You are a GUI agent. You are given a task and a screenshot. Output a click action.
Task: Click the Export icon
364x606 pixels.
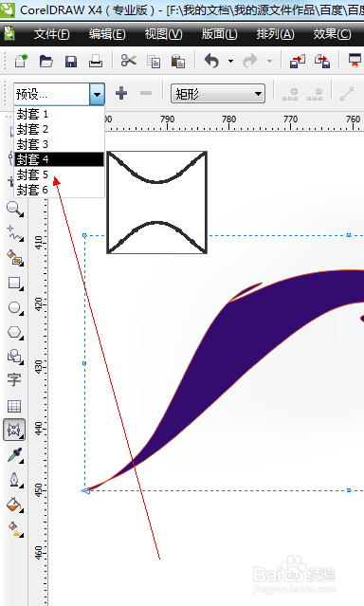[322, 61]
